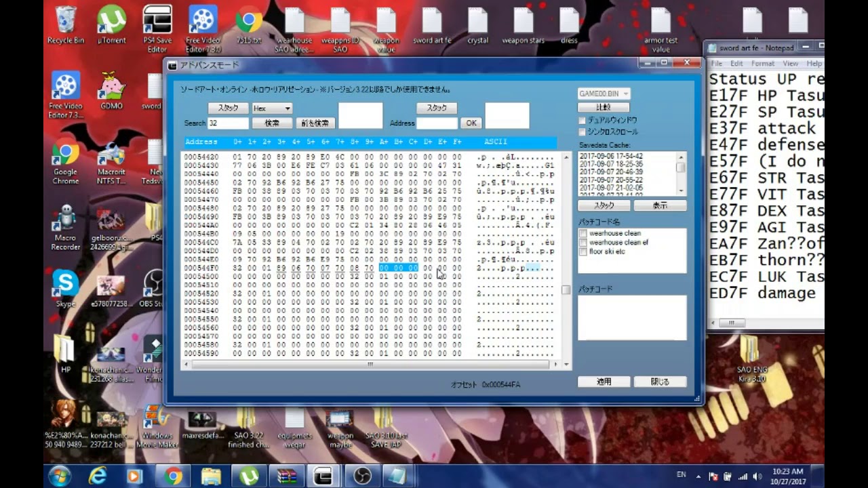Click the 比較 compare button
Viewport: 868px width, 488px height.
[x=604, y=107]
